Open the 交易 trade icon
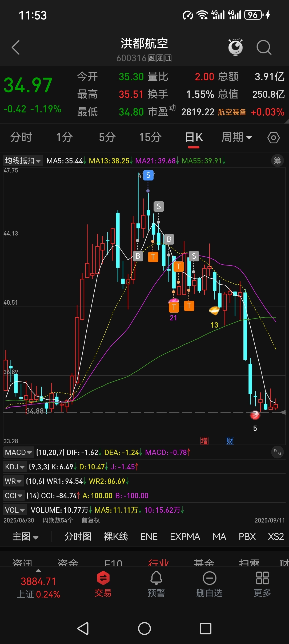Viewport: 289px width, 644px height. [x=103, y=585]
